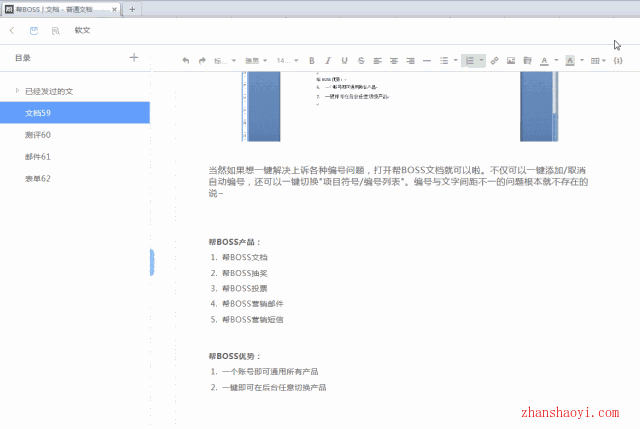Click the save document icon
The width and height of the screenshot is (640, 429).
coord(34,31)
